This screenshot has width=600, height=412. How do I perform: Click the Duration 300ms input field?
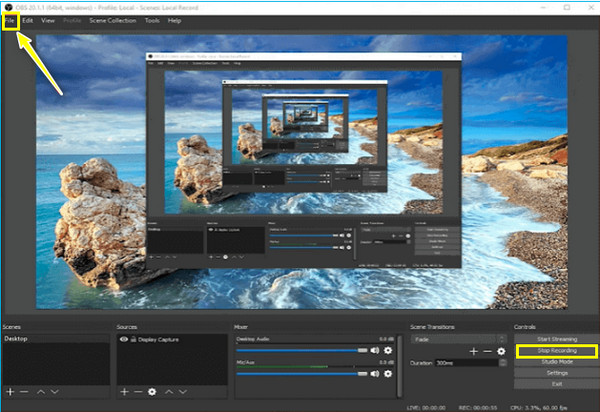[x=467, y=363]
